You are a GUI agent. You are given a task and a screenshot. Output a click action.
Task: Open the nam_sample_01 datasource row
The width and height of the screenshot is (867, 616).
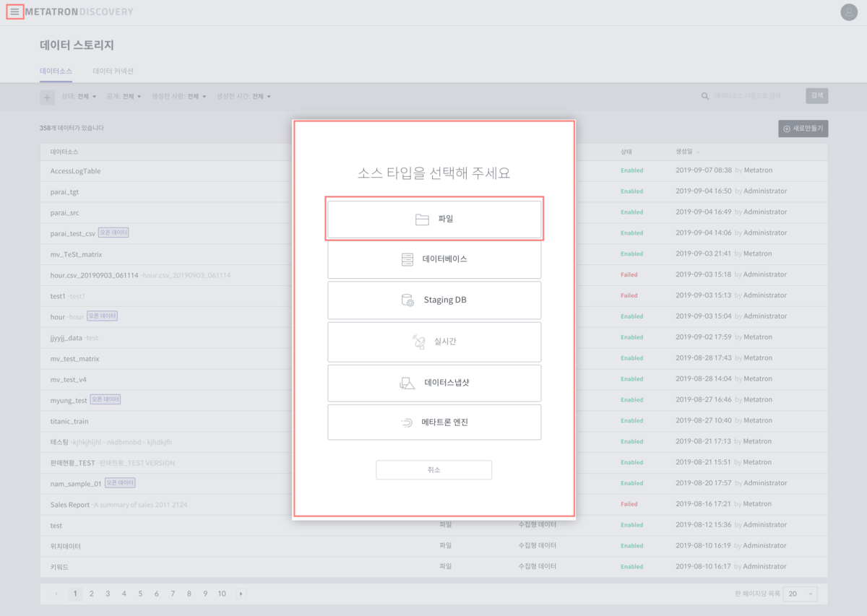click(x=433, y=483)
